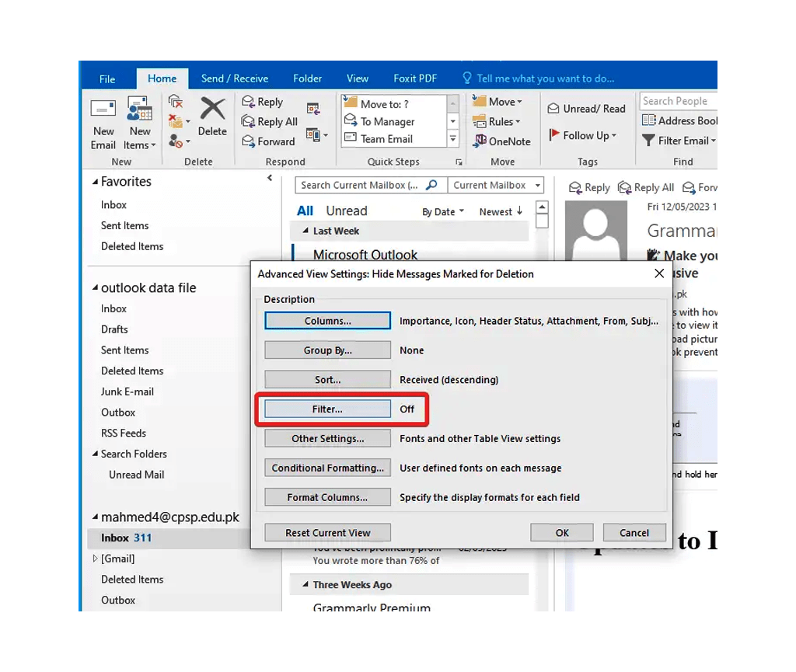
Task: Open the 'By Date' sort dropdown
Action: pos(443,211)
